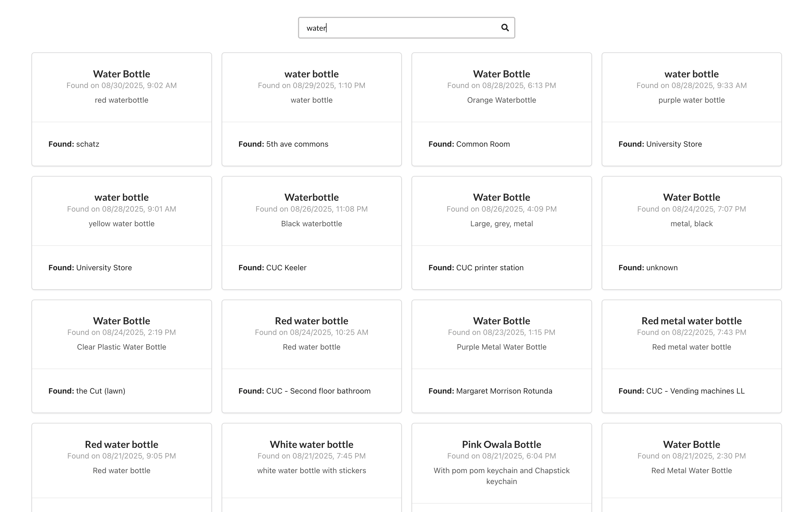Click the "Large, grey, metal" water bottle card
This screenshot has height=512, width=812.
point(501,233)
